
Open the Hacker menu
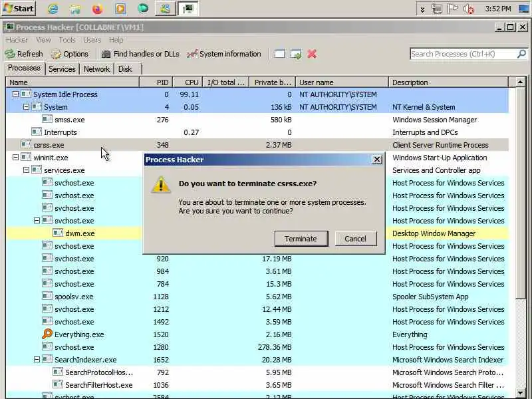(17, 40)
